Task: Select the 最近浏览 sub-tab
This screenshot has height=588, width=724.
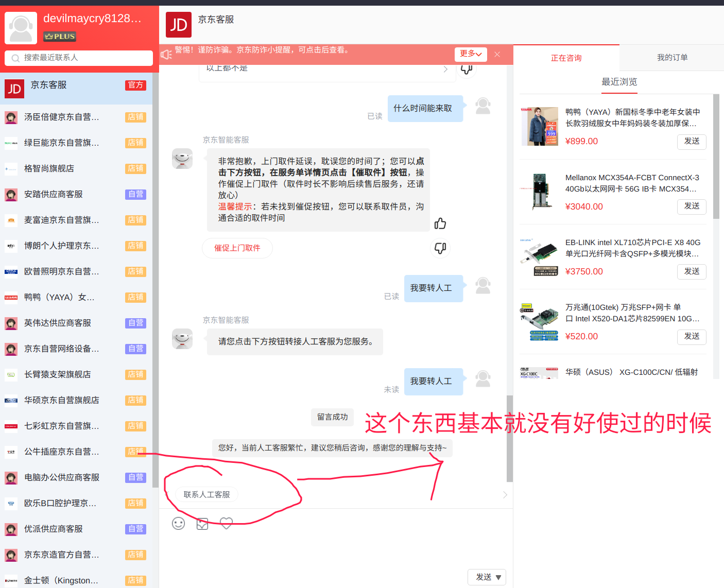Action: click(619, 82)
